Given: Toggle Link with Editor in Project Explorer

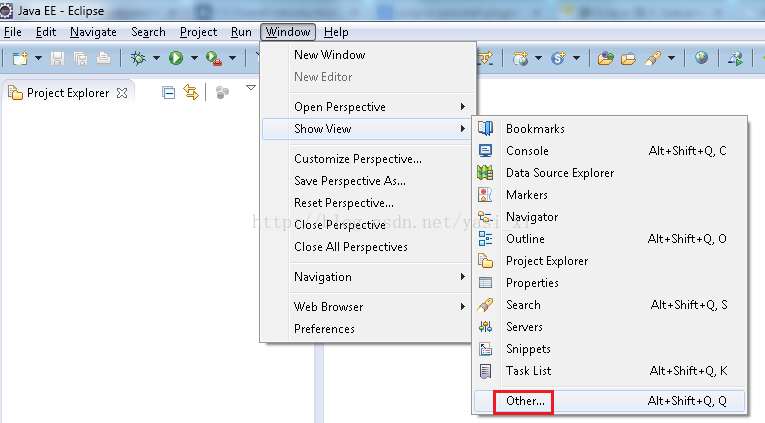Looking at the screenshot, I should [x=191, y=92].
